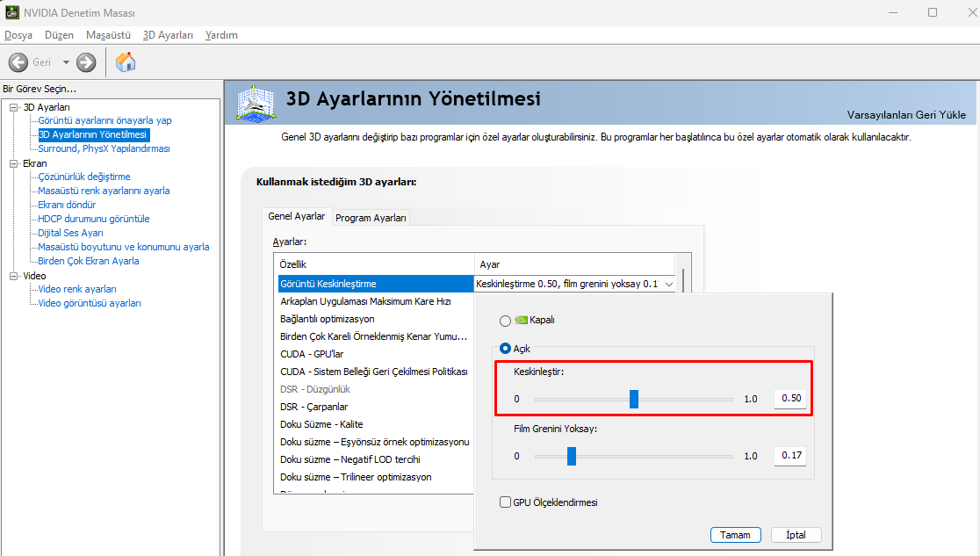
Task: Select the Görüntü Keskinleştirme row
Action: click(x=376, y=284)
